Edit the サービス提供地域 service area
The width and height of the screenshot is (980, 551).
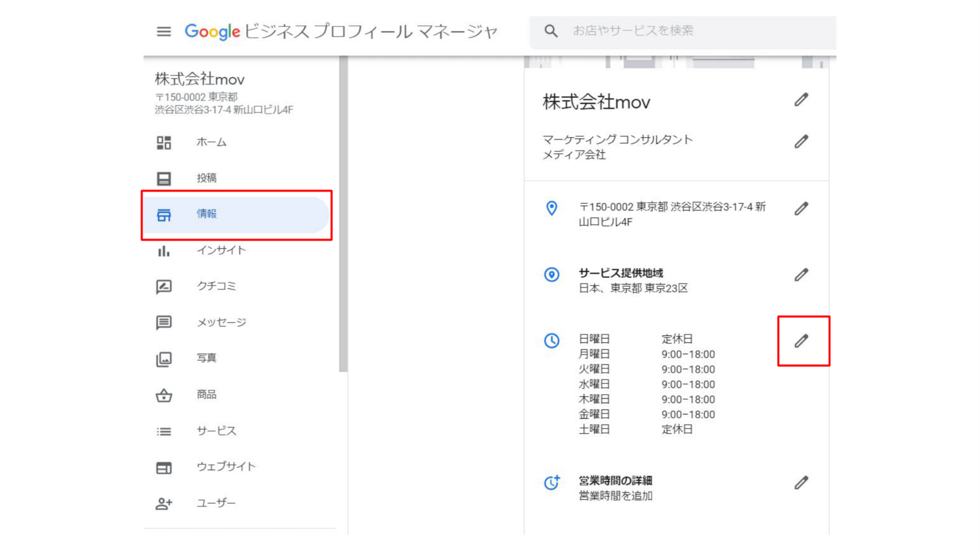coord(801,275)
